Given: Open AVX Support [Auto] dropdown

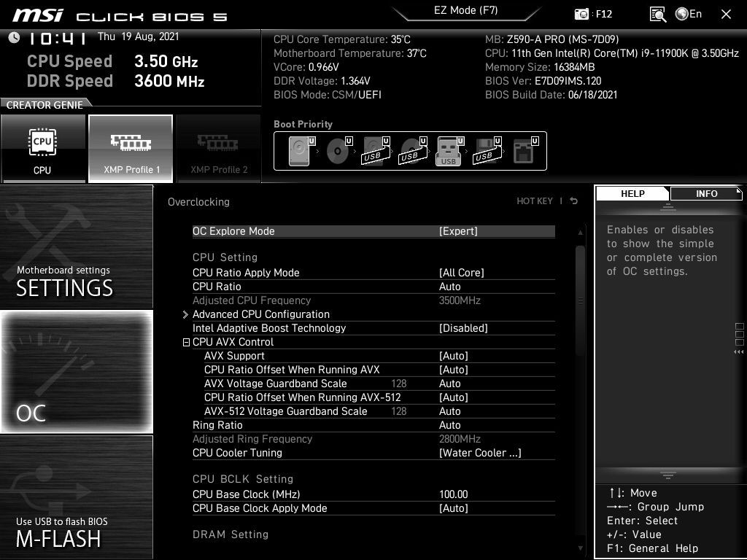Looking at the screenshot, I should point(379,356).
